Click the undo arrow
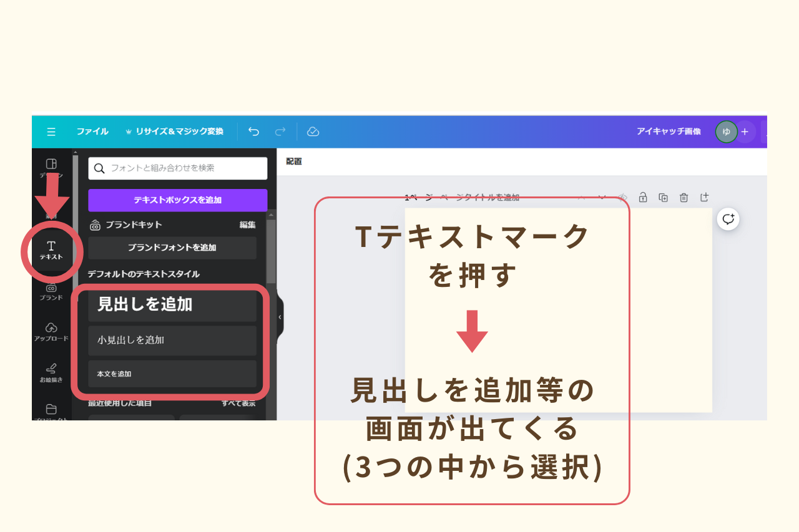The height and width of the screenshot is (532, 799). click(253, 132)
